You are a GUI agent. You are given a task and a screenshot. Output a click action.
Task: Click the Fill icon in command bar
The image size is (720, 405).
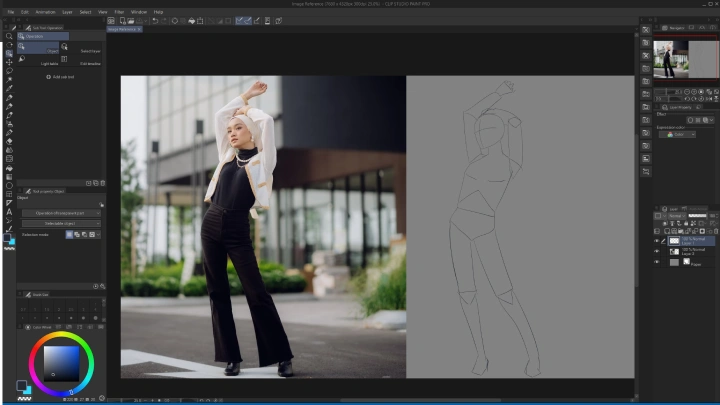coord(191,21)
